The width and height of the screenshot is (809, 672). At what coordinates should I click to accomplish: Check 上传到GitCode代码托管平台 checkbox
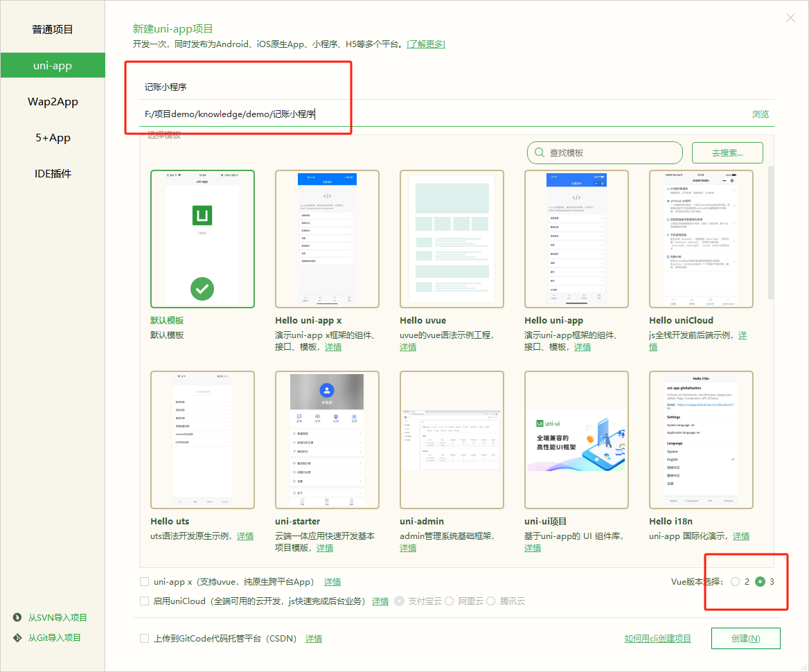145,639
